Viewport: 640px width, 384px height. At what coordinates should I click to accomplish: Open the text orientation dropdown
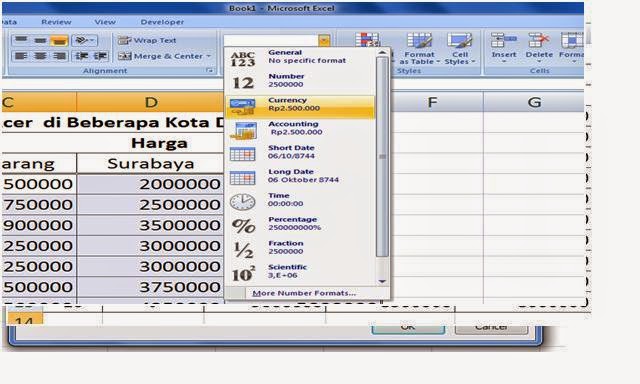pyautogui.click(x=85, y=40)
